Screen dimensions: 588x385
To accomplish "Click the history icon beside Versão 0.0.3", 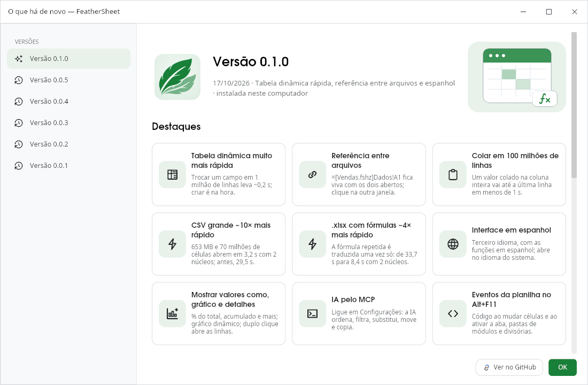I will 19,122.
